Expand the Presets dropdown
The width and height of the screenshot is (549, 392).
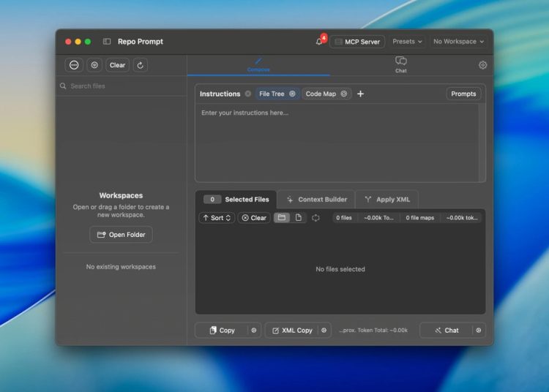[407, 42]
